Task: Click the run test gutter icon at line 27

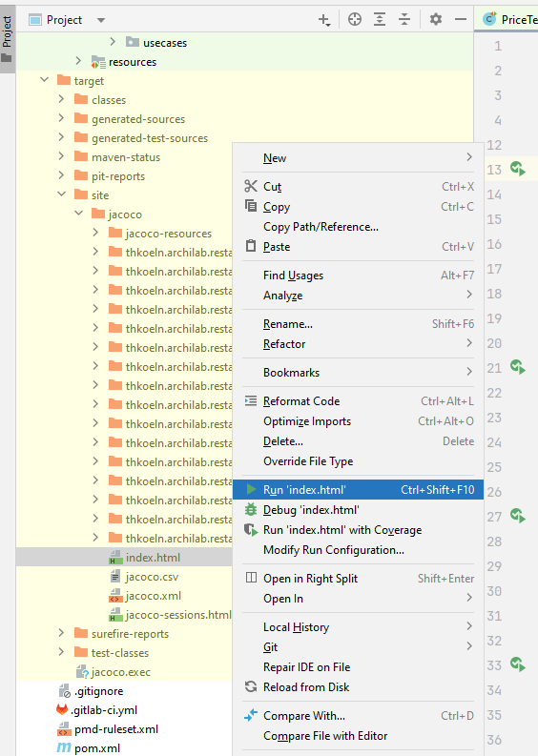Action: [x=518, y=516]
